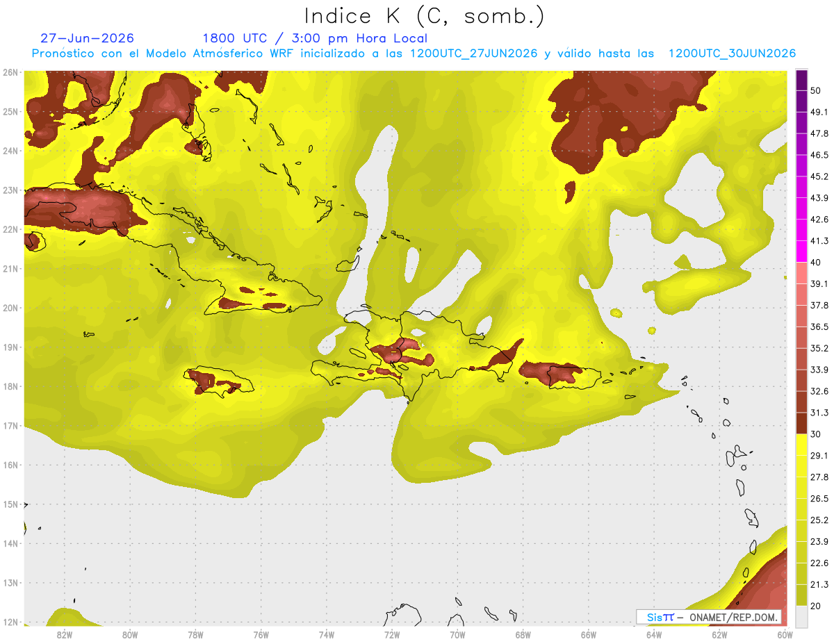Screen dimensions: 834x644
Task: Click the colorbar value "27.8"
Action: pyautogui.click(x=819, y=477)
